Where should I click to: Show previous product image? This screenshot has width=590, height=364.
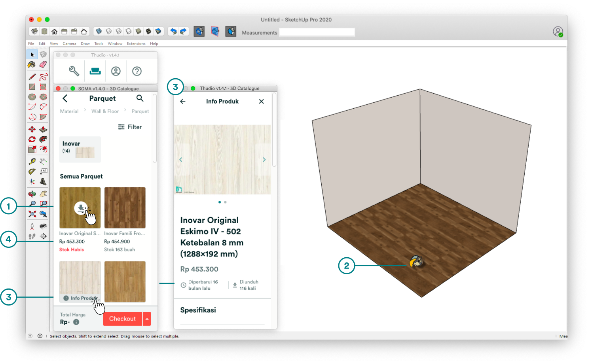point(181,160)
